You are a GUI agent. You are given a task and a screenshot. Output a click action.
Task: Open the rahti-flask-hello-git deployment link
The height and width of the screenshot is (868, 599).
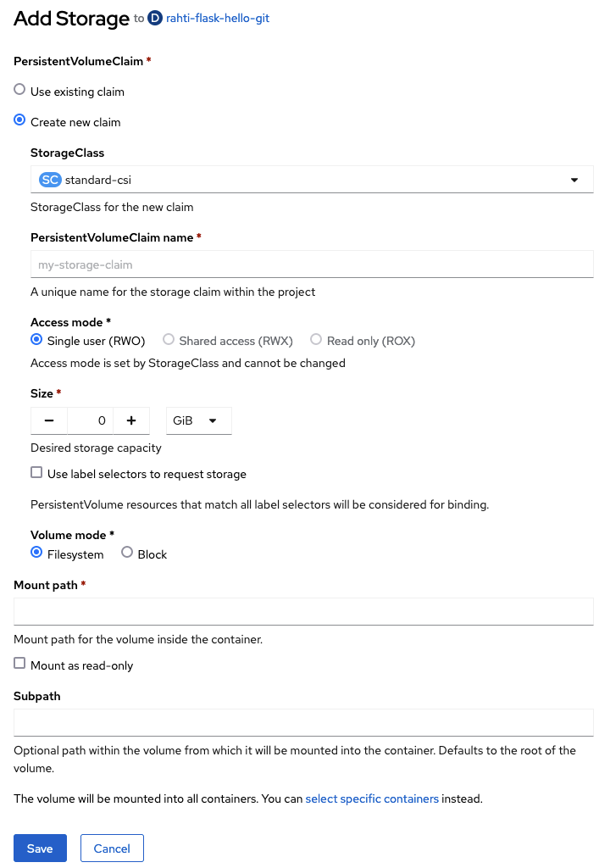coord(217,18)
